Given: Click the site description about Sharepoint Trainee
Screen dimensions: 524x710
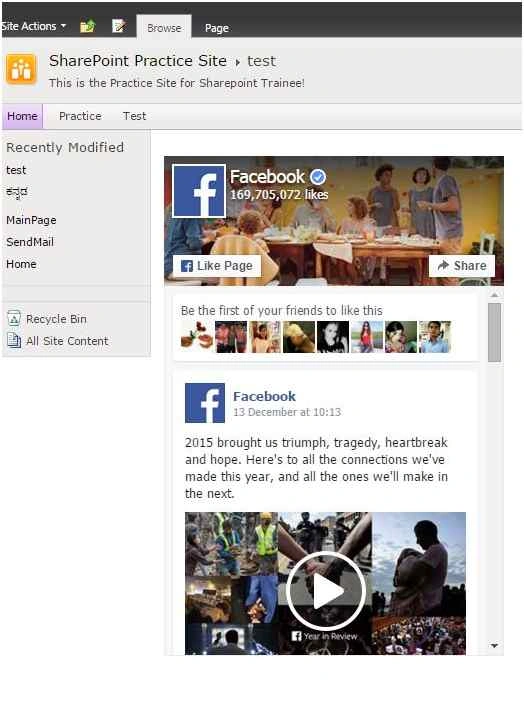Looking at the screenshot, I should 177,83.
